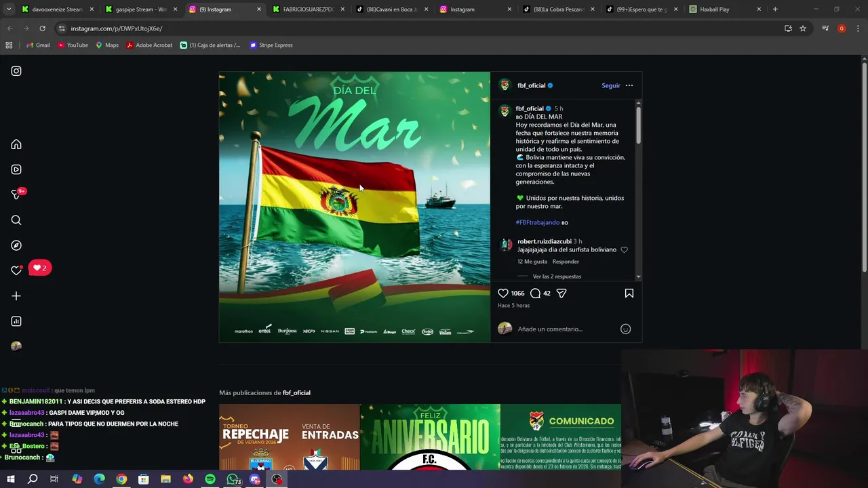The width and height of the screenshot is (868, 488).
Task: View the 1066 likes count
Action: coord(518,293)
